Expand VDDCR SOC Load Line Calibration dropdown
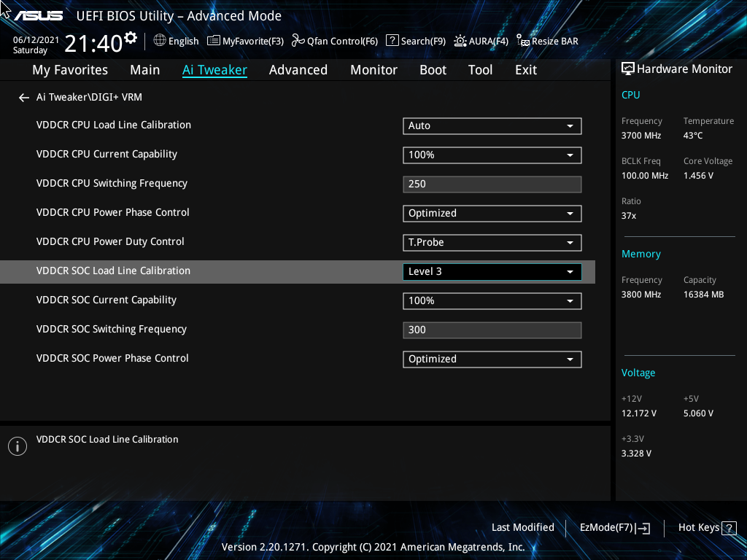747x560 pixels. click(x=492, y=272)
